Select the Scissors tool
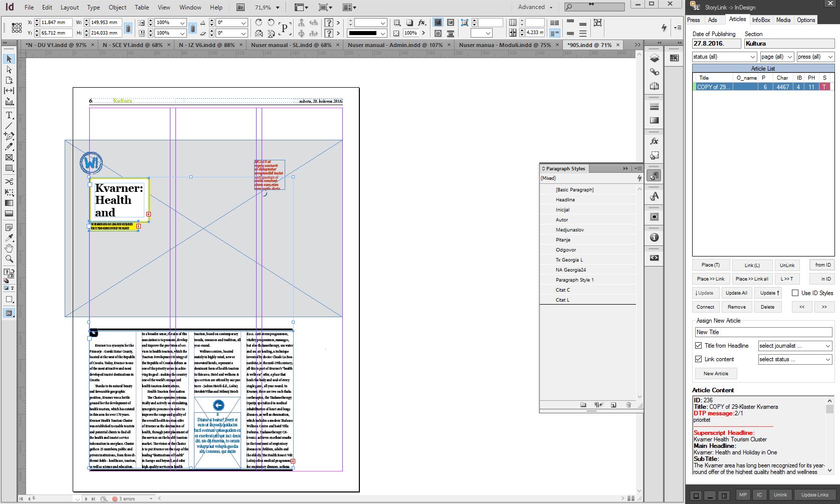 pos(9,181)
